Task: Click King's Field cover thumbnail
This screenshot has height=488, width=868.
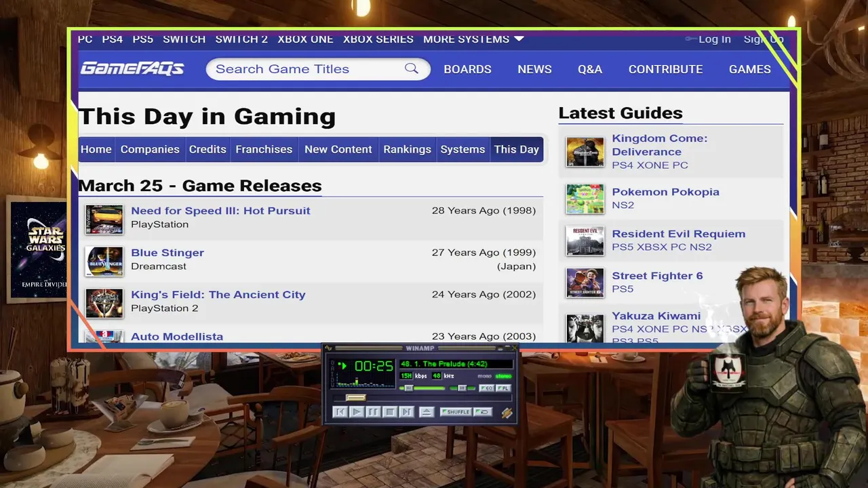Action: tap(104, 303)
